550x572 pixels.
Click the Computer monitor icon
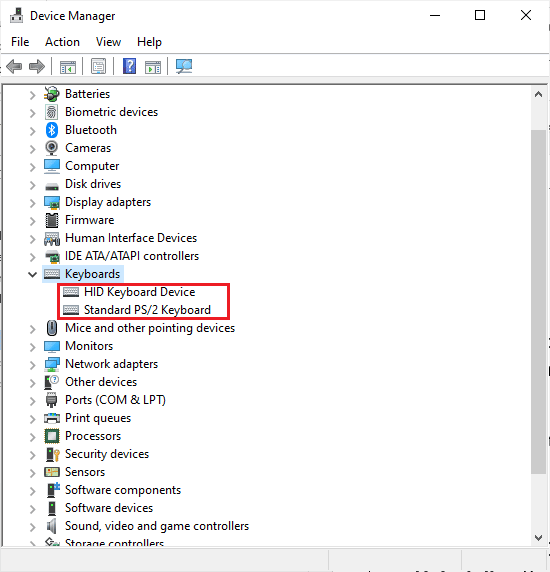(x=52, y=166)
